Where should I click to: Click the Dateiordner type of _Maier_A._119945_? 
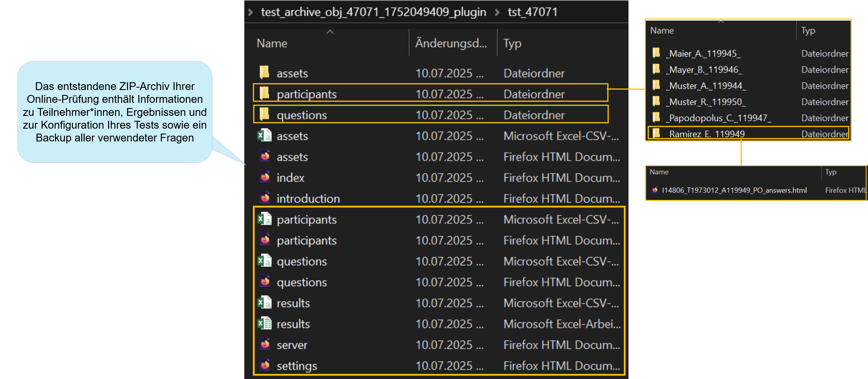[824, 53]
